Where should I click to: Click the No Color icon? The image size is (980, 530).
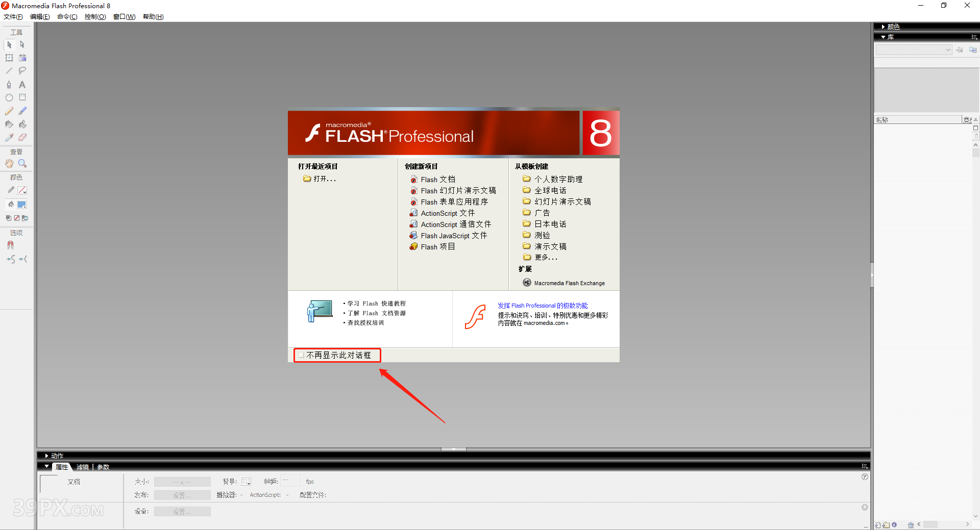[x=17, y=218]
